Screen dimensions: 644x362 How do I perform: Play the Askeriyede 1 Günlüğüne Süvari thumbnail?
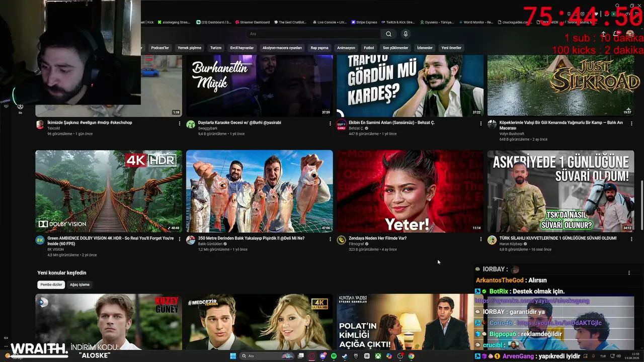(x=560, y=191)
